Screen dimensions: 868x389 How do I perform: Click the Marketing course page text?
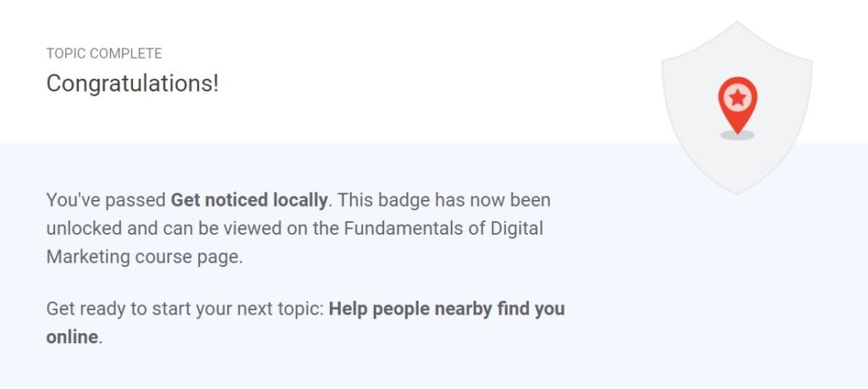pyautogui.click(x=144, y=258)
